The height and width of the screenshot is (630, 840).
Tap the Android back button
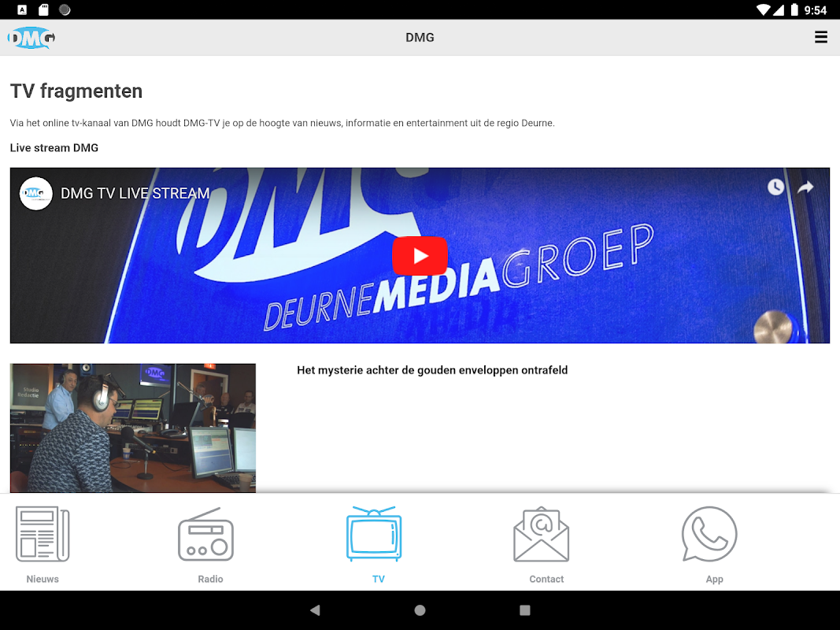click(x=315, y=610)
